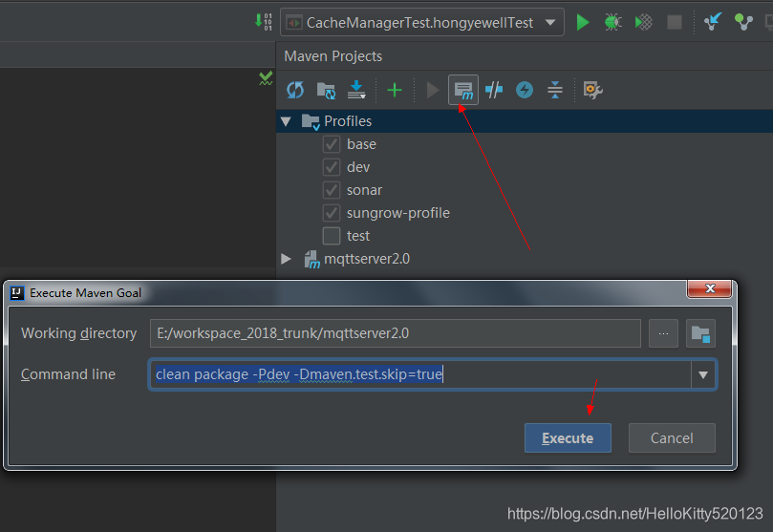Screen dimensions: 773x532
Task: Open run configuration dropdown
Action: click(x=550, y=22)
